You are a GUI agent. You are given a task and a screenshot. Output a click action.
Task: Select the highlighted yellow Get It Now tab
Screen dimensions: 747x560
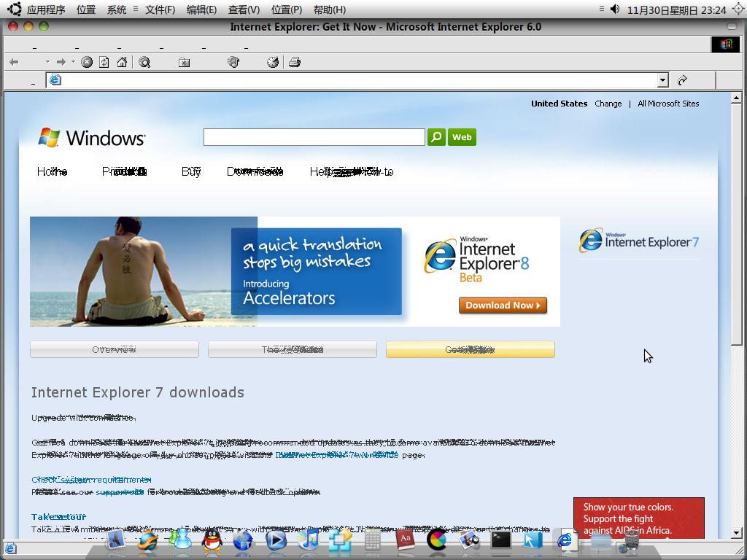(471, 349)
